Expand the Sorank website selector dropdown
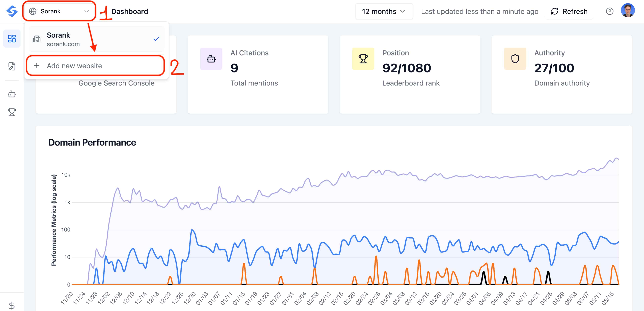The image size is (644, 311). coord(59,11)
